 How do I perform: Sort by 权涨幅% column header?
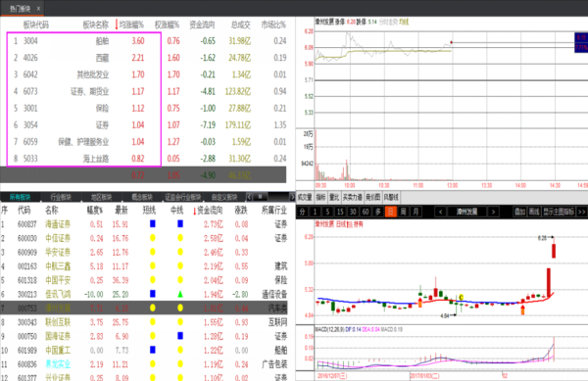click(x=167, y=25)
